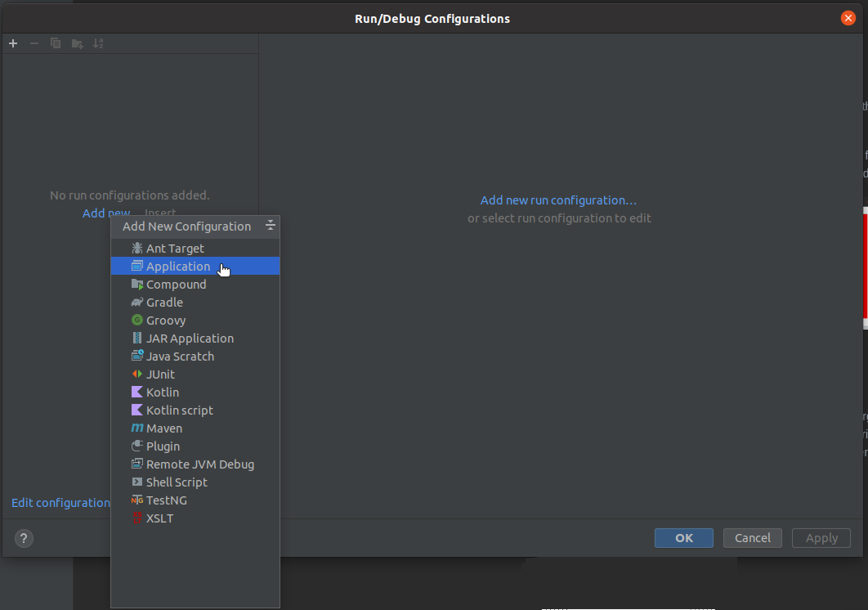Click the Create New Folder toolbar icon
Viewport: 868px width, 610px height.
click(77, 43)
